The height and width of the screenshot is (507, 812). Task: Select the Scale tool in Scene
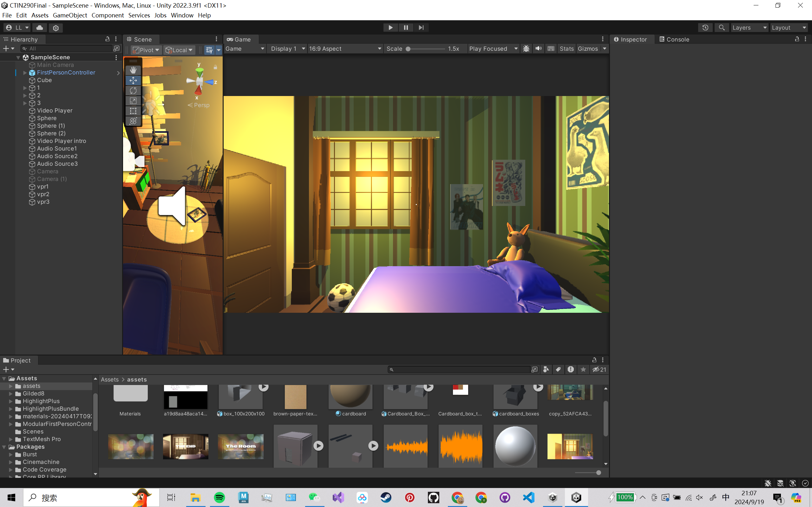coord(133,100)
